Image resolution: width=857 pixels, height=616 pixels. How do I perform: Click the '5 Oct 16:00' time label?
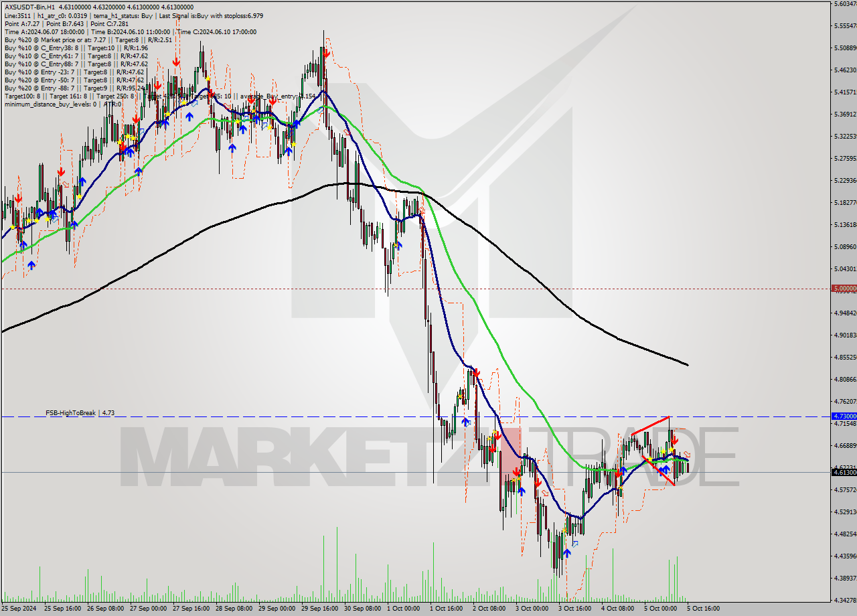pos(704,609)
